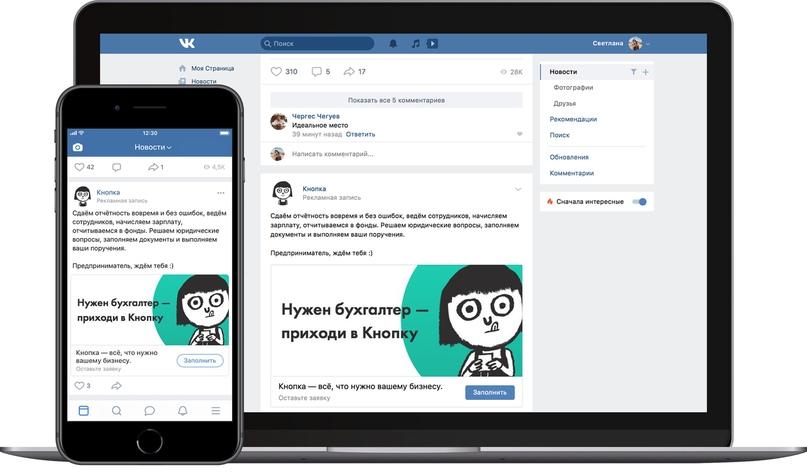The height and width of the screenshot is (473, 807).
Task: Click the 28K views counter on the laptop
Action: 512,72
